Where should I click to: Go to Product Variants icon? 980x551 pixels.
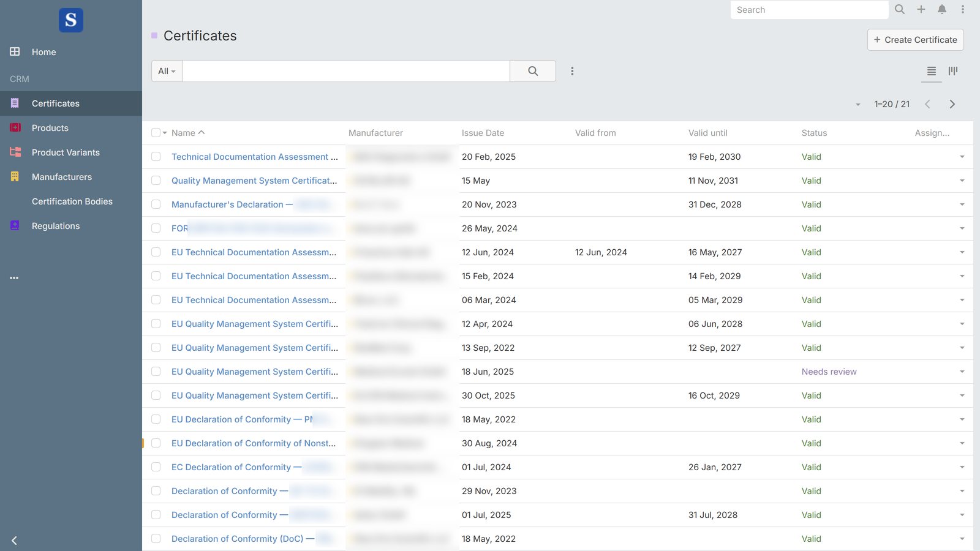click(15, 152)
